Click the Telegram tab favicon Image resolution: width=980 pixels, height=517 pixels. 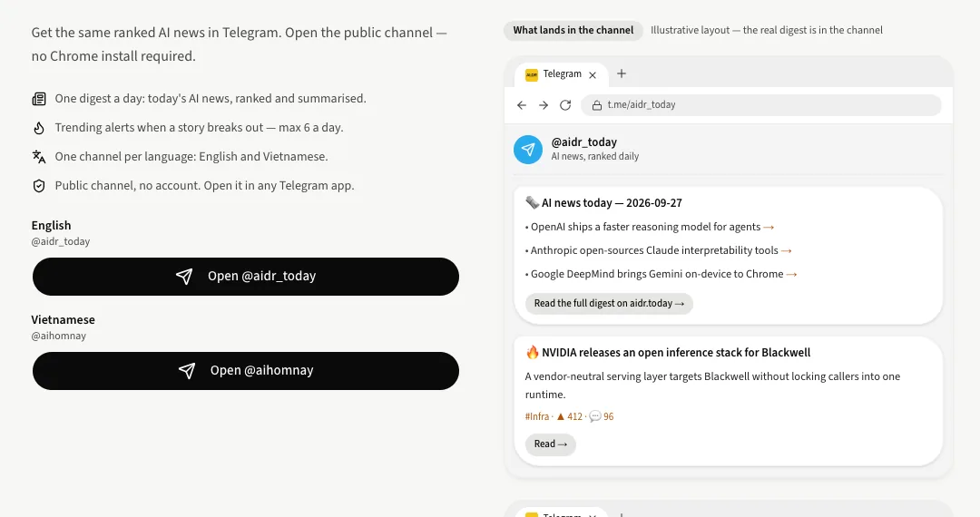[531, 75]
